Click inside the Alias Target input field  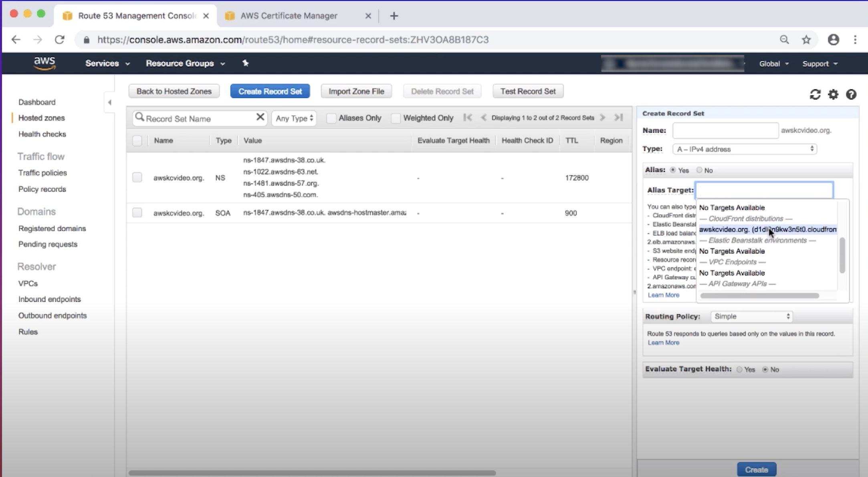tap(764, 190)
